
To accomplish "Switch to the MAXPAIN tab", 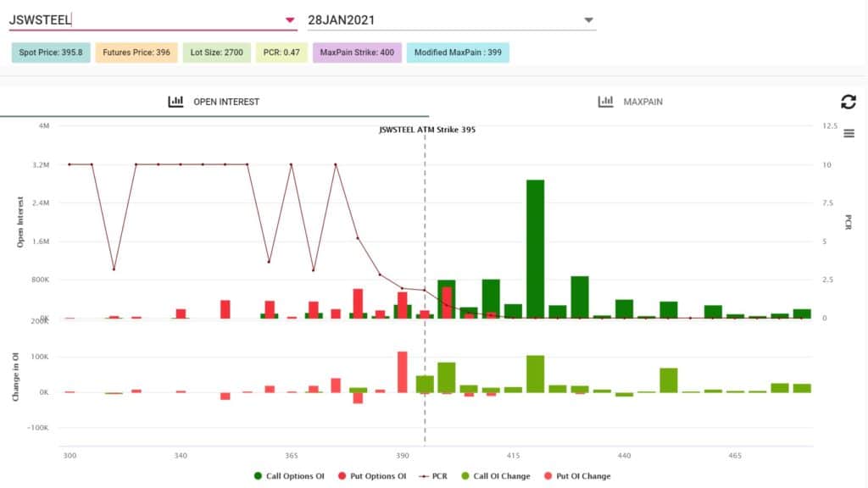I will tap(631, 102).
